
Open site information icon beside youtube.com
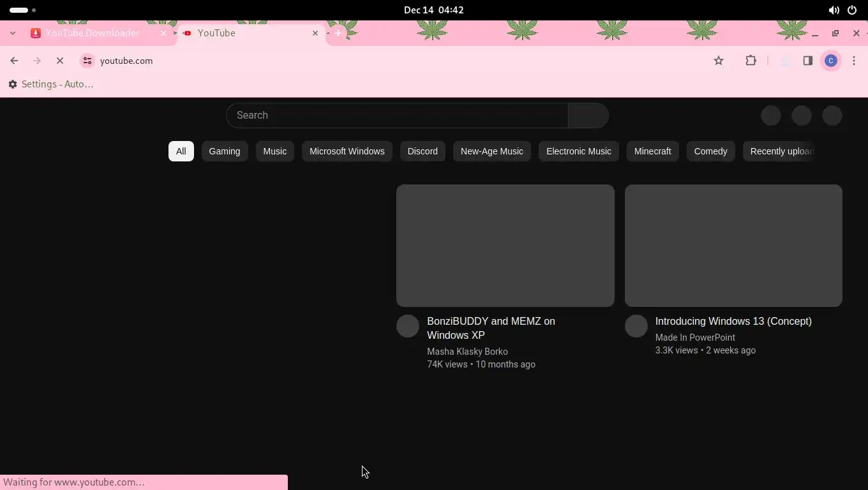pos(87,61)
